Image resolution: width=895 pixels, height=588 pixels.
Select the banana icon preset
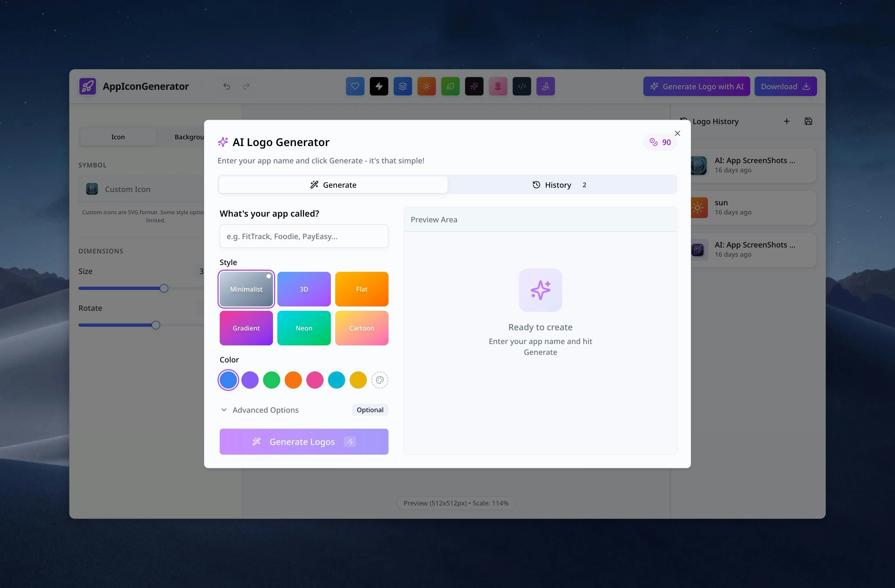(546, 86)
